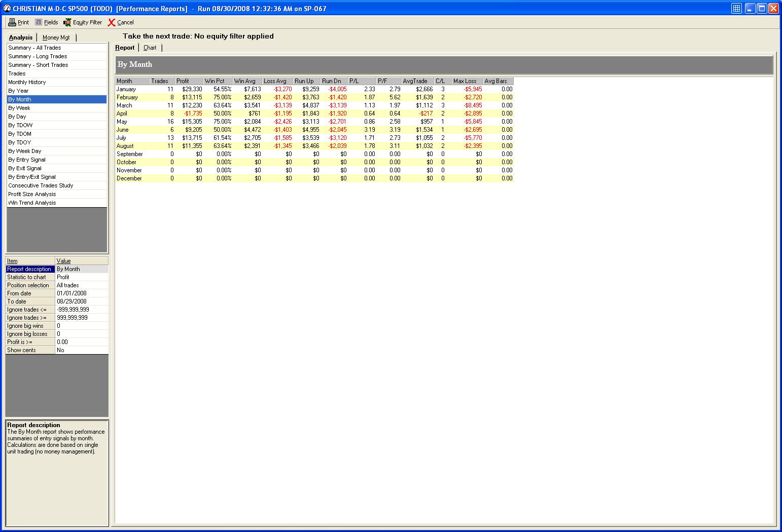
Task: Click the Win Pct column header
Action: (x=218, y=81)
